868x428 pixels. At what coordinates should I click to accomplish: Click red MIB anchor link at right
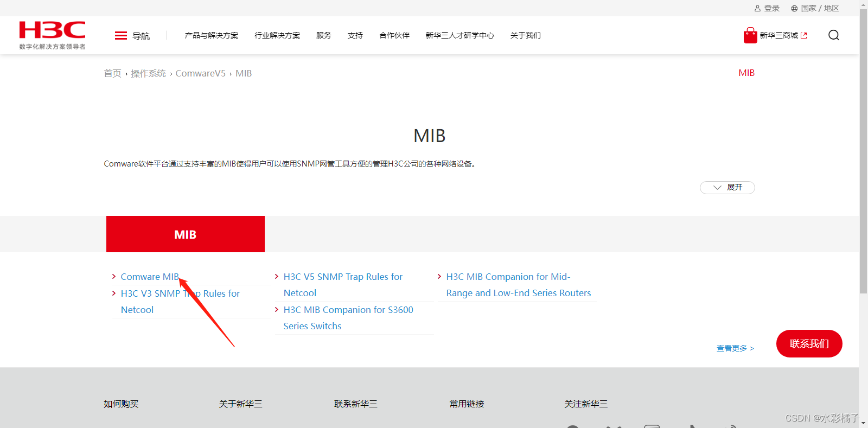[746, 73]
